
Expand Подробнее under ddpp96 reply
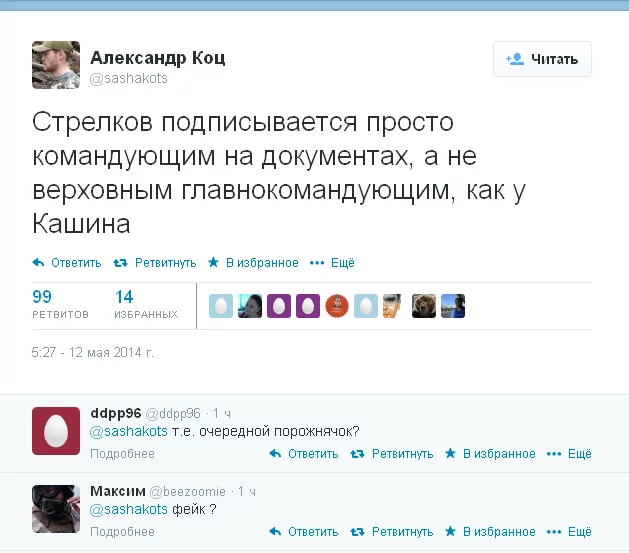[122, 454]
